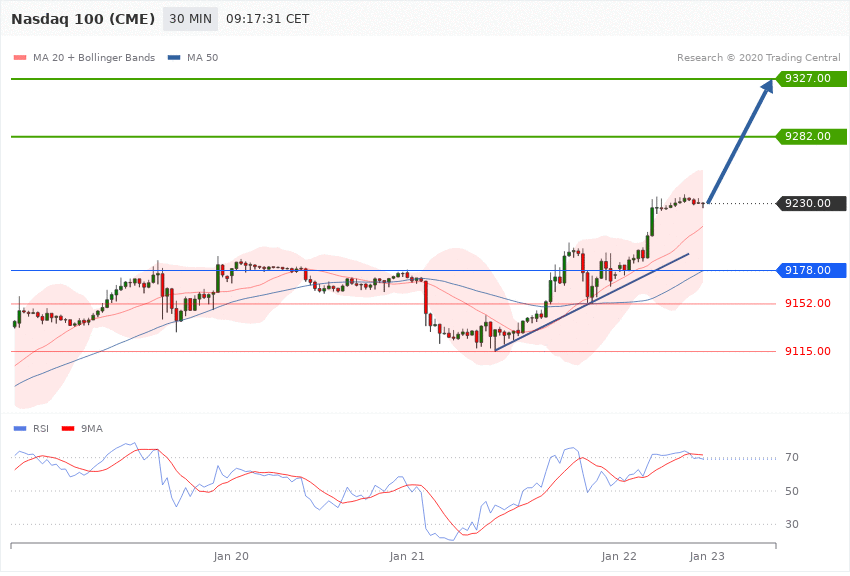Click the RSI 30 level label
This screenshot has width=850, height=576.
click(x=791, y=524)
